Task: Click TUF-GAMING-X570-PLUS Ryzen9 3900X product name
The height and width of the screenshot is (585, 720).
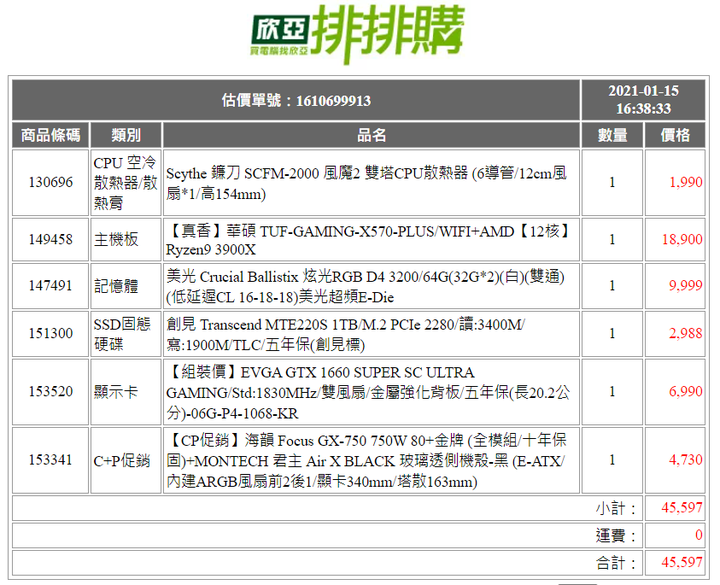Action: click(x=368, y=240)
